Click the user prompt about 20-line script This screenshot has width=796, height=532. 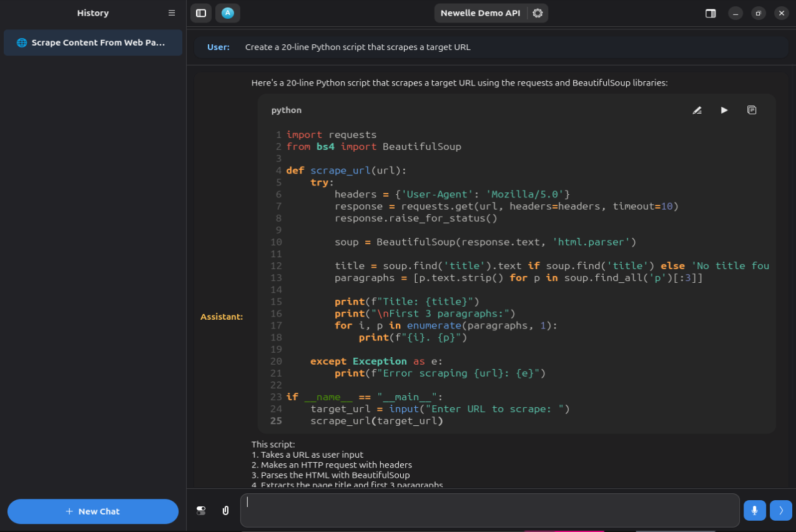point(358,47)
